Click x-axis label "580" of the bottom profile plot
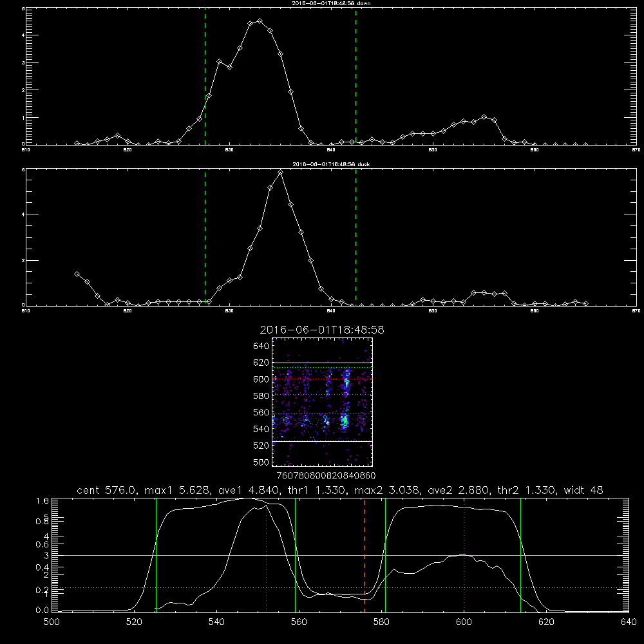This screenshot has width=644, height=644. pyautogui.click(x=381, y=622)
